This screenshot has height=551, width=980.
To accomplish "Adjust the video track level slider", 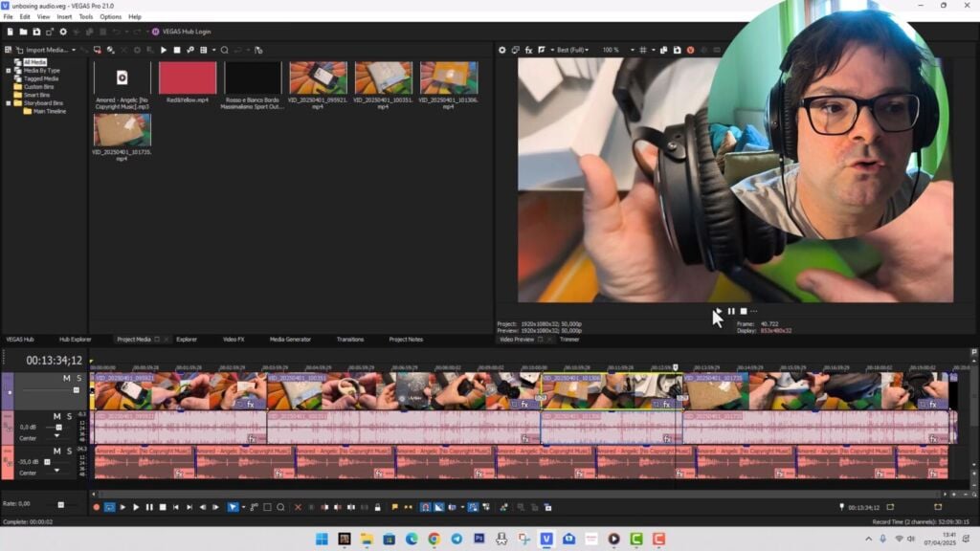I will 77,390.
